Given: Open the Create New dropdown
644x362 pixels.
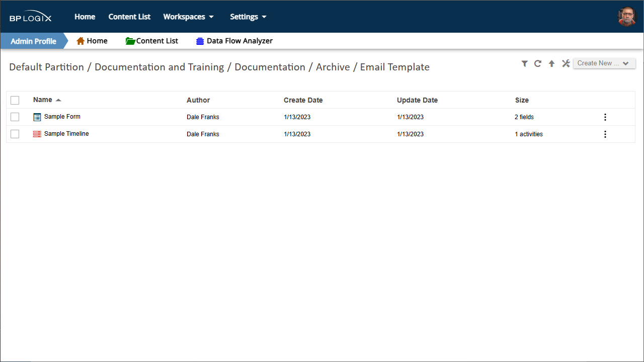Looking at the screenshot, I should (x=604, y=63).
